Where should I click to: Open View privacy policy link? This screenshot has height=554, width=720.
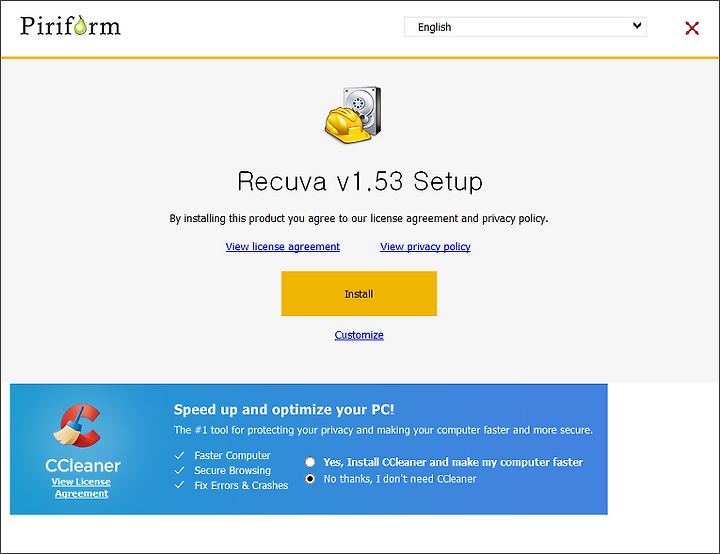[425, 247]
